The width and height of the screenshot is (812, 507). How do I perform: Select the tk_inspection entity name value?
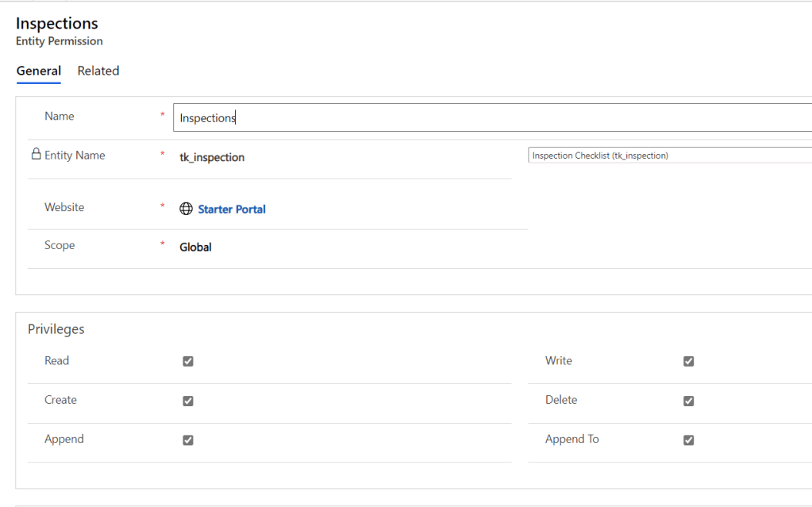(x=212, y=157)
